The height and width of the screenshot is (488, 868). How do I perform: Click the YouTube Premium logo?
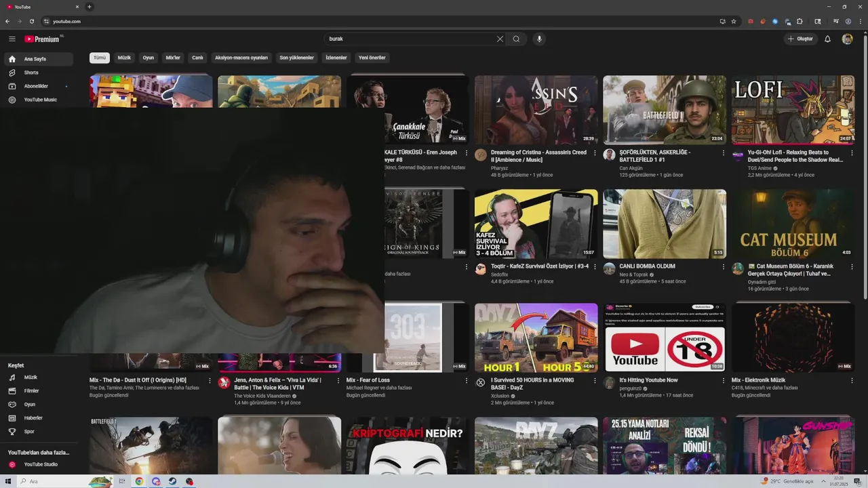pyautogui.click(x=42, y=39)
